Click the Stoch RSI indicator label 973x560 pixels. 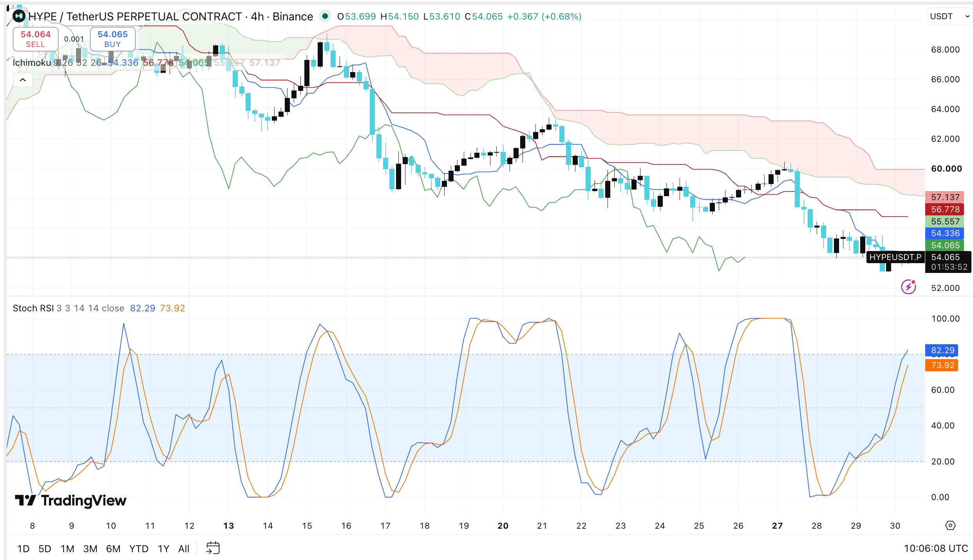coord(33,308)
